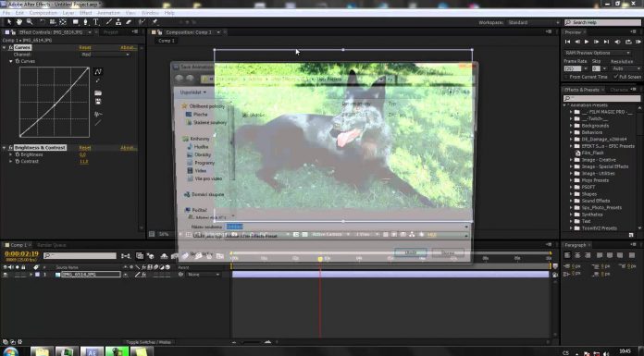
Task: Open the Effect menu
Action: pyautogui.click(x=85, y=13)
